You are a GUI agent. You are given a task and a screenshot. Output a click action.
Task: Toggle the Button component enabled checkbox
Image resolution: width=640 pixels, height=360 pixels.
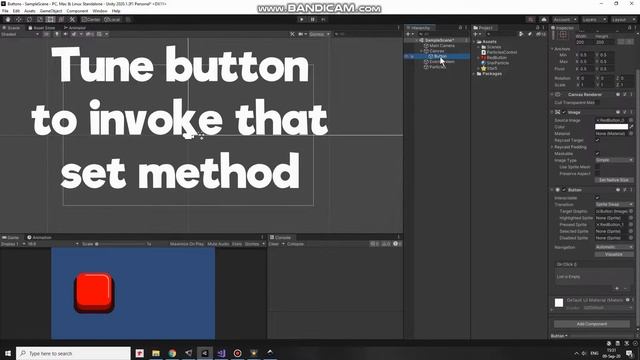pyautogui.click(x=564, y=190)
